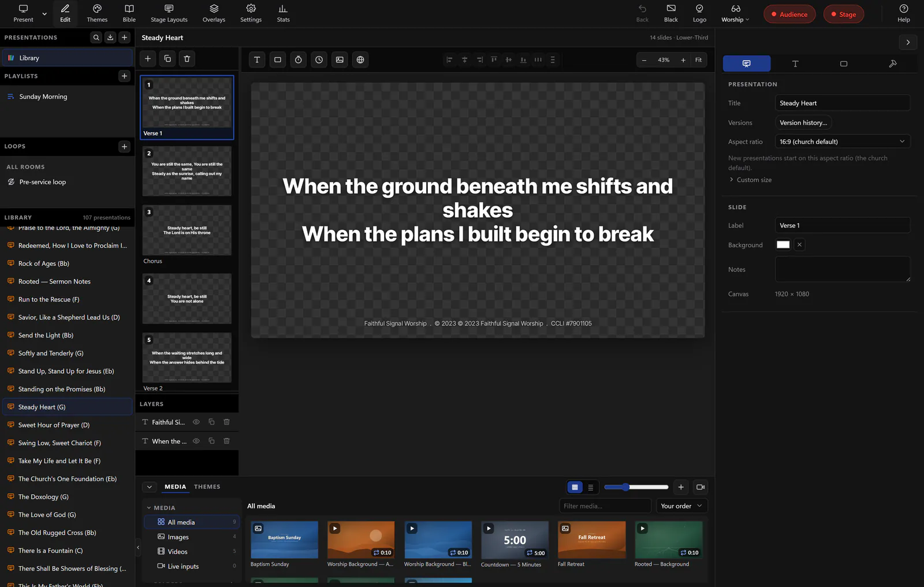The image size is (924, 587).
Task: Open the tools tab in inspector
Action: pos(892,64)
